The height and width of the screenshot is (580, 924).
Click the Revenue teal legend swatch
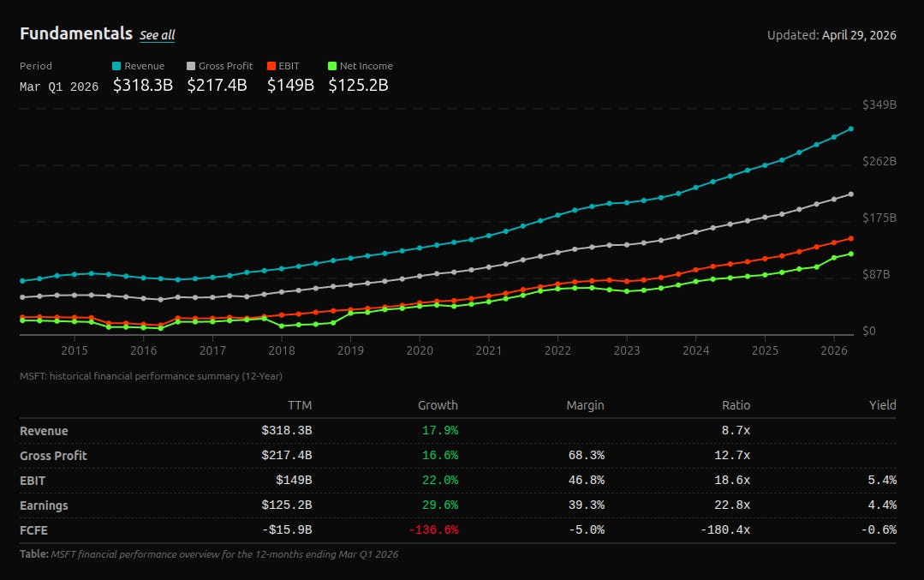click(116, 66)
